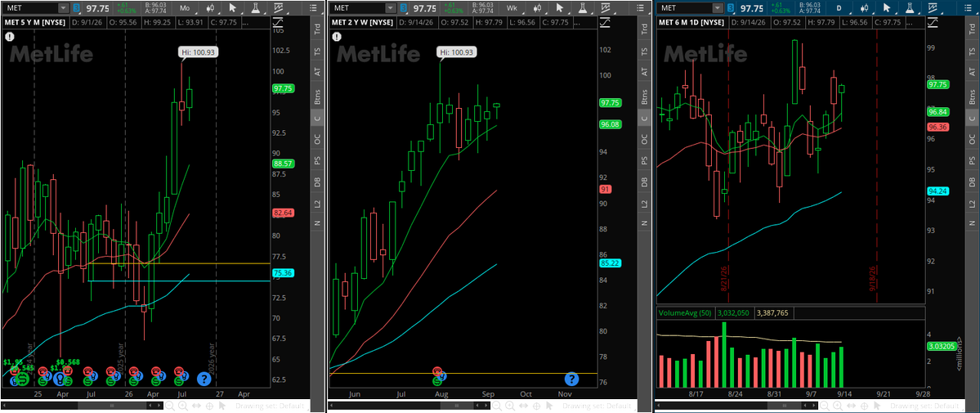The width and height of the screenshot is (980, 413).
Task: Open the Wk timeframe selector
Action: click(512, 8)
